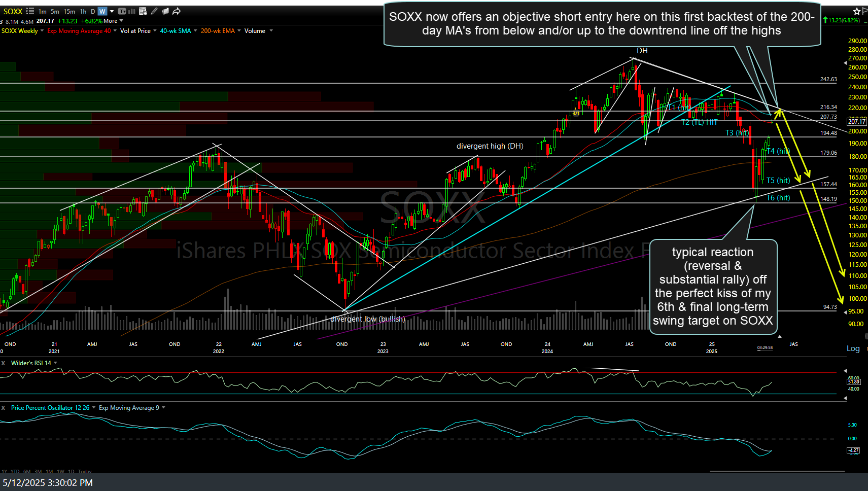Switch to daily (D) time frame
This screenshot has height=491, width=868.
click(x=93, y=11)
